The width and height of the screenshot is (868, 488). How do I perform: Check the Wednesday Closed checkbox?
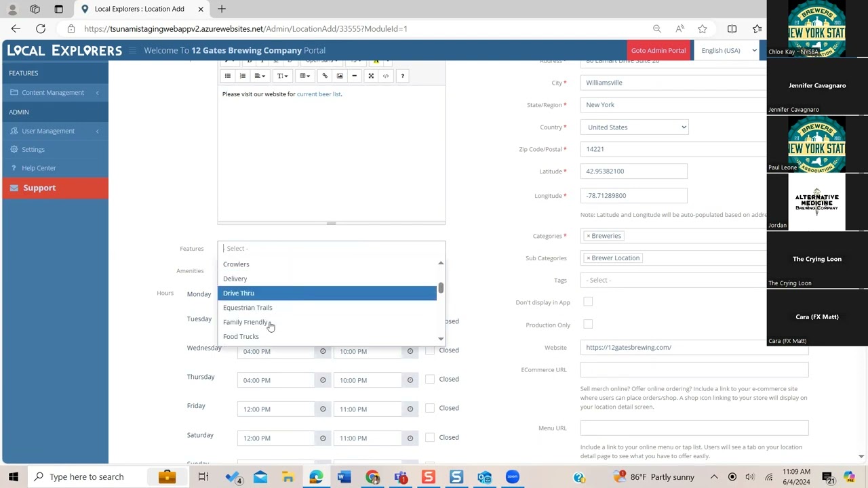click(430, 350)
